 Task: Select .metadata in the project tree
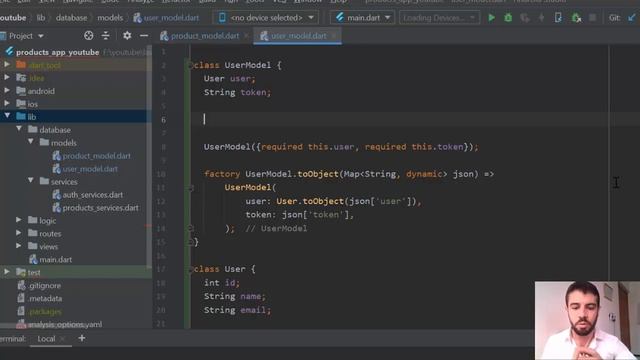pos(45,299)
